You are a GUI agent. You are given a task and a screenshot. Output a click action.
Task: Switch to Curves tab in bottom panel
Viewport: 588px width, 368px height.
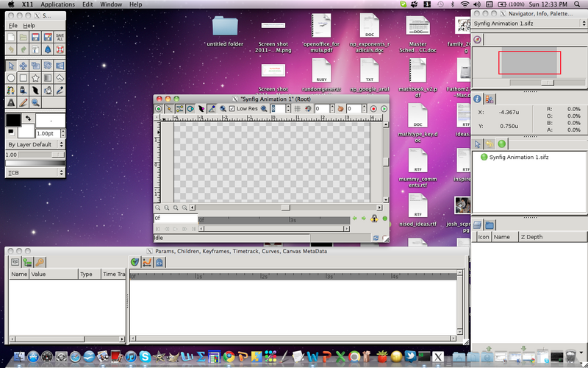tap(146, 262)
